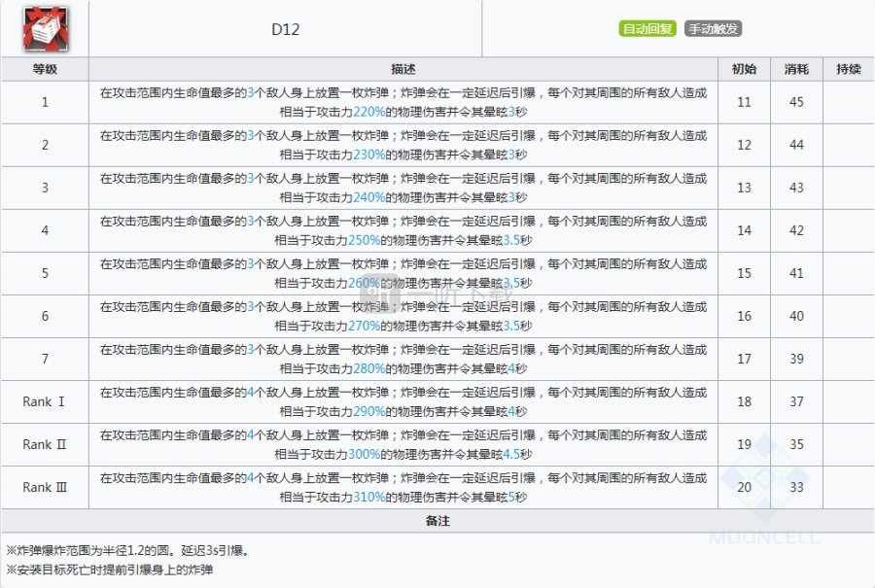Select level 4 row label
The height and width of the screenshot is (588, 875).
(45, 230)
